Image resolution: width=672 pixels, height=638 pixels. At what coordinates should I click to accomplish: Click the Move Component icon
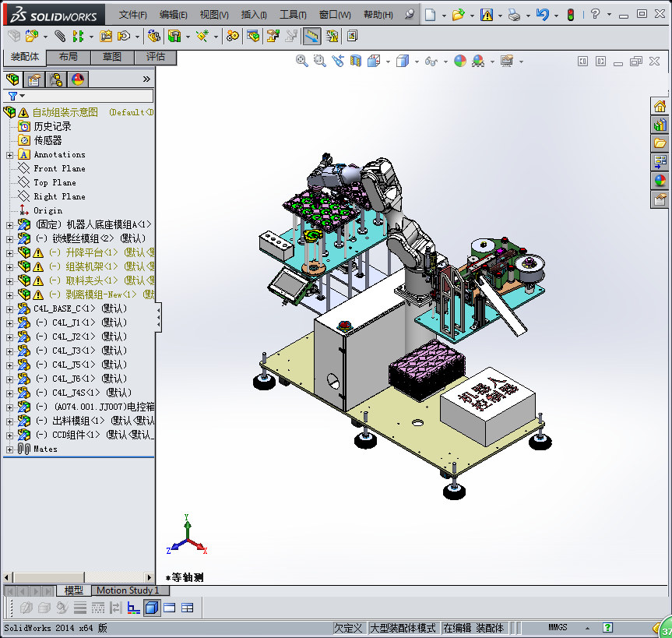coord(125,36)
